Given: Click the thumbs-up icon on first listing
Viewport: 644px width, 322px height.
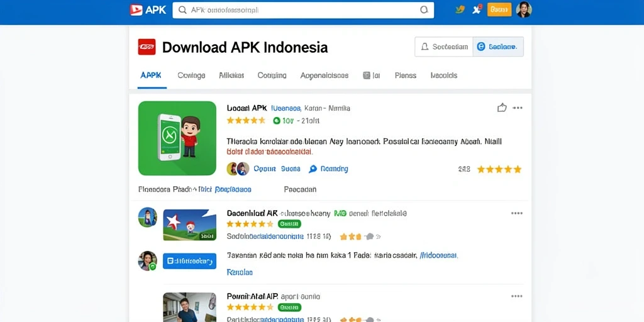Looking at the screenshot, I should click(x=501, y=108).
